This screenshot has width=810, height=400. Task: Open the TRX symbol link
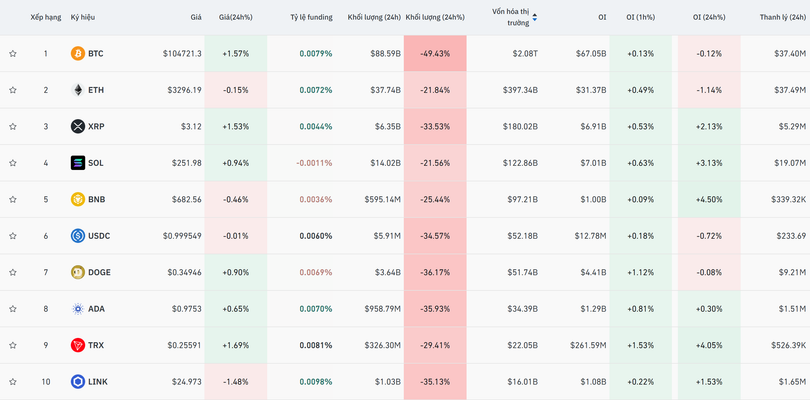[96, 345]
